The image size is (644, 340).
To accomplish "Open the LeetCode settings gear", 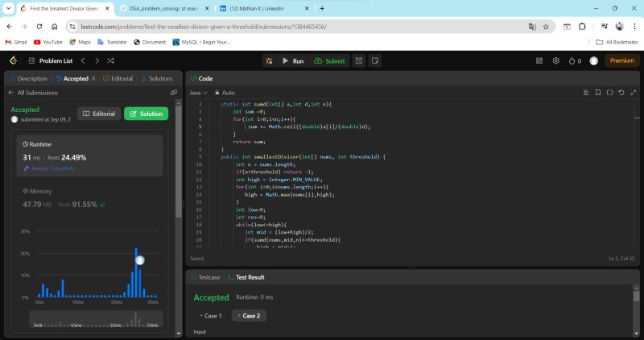I will point(555,60).
